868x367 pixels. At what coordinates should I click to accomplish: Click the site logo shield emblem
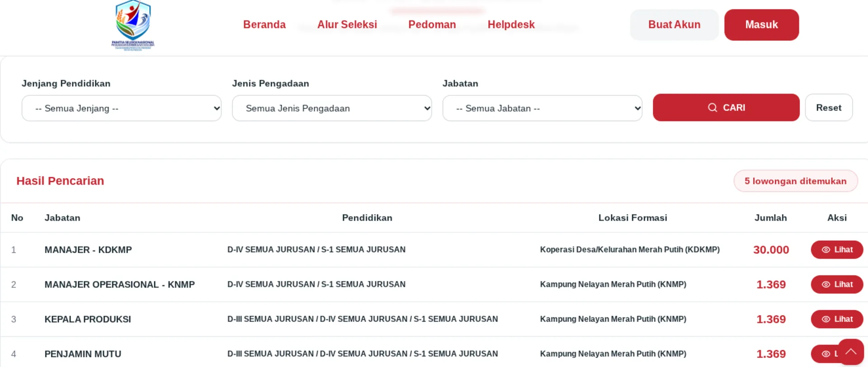tap(133, 20)
